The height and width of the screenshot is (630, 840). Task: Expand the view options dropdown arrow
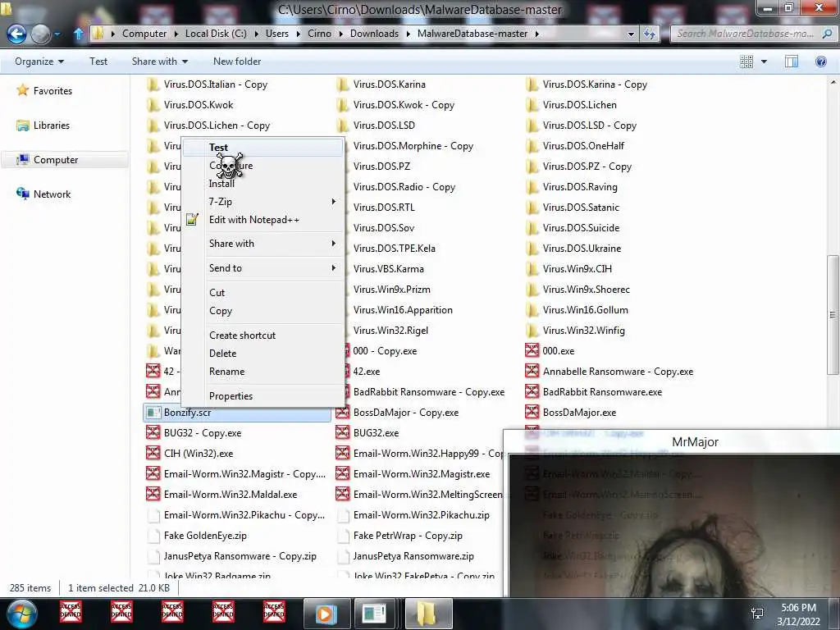(x=764, y=62)
